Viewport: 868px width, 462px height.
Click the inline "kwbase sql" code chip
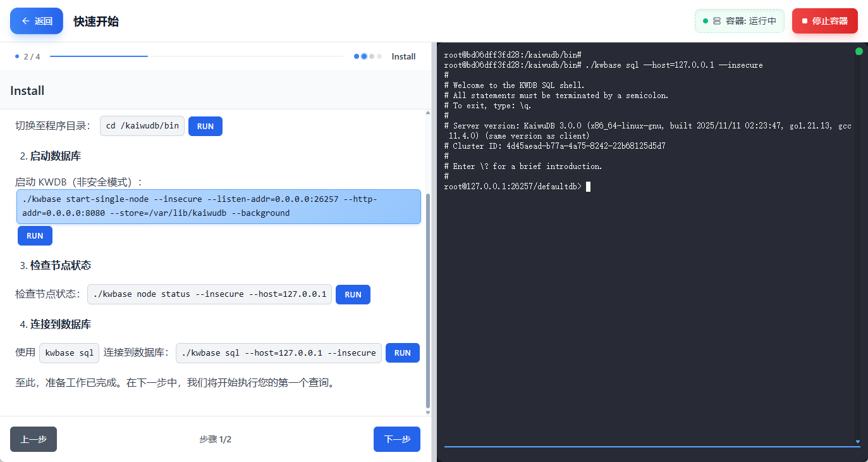(70, 353)
